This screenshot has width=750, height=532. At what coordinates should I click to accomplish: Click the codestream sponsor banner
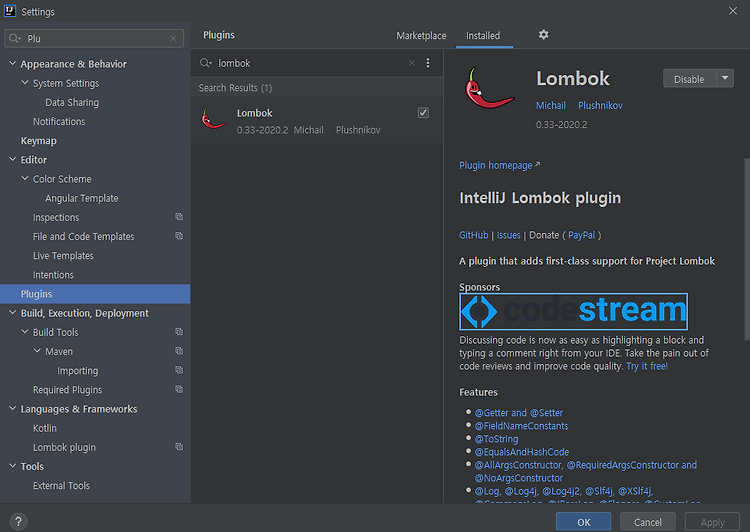click(x=574, y=311)
